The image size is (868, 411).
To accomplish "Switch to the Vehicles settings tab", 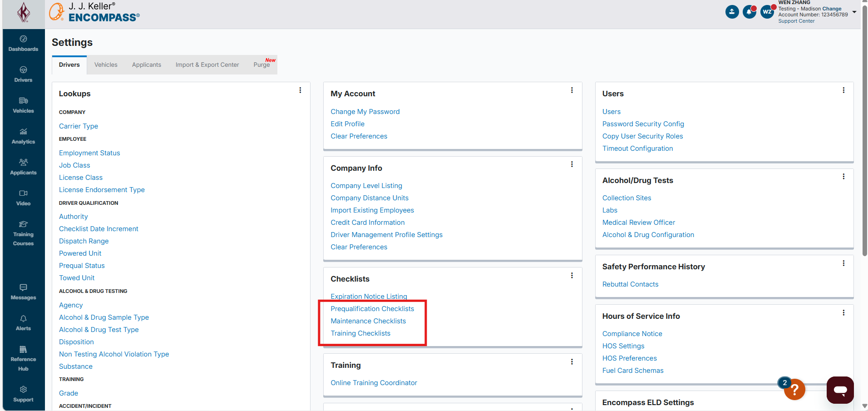I will pos(106,65).
